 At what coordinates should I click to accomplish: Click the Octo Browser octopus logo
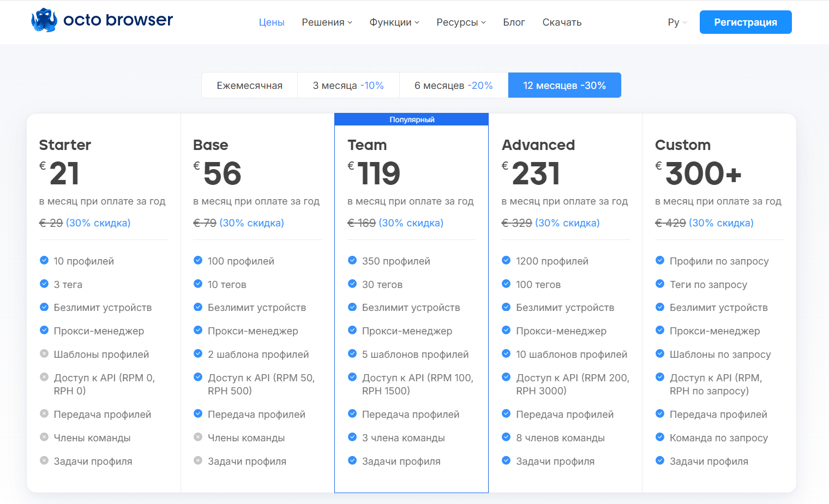pyautogui.click(x=44, y=20)
